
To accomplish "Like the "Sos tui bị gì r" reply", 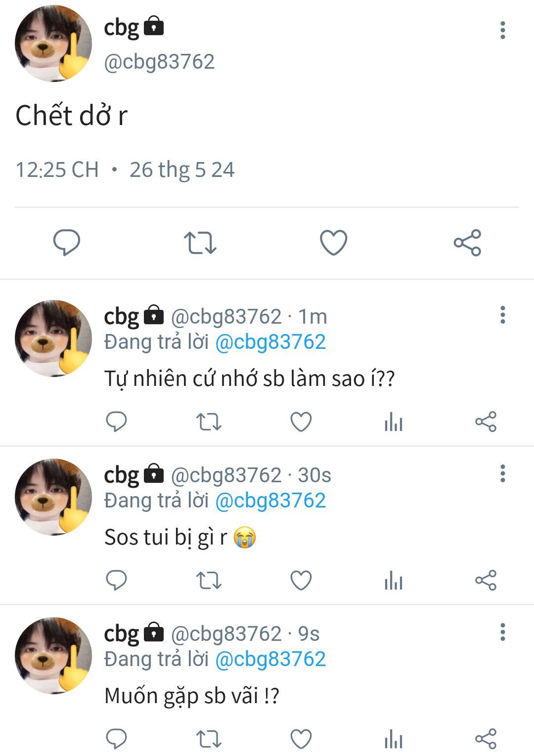I will pyautogui.click(x=301, y=581).
